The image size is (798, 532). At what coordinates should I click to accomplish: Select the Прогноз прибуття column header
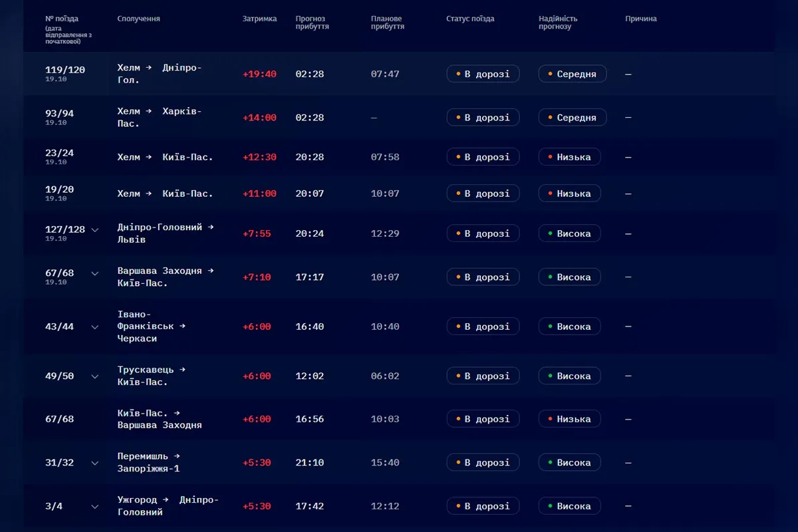[313, 23]
